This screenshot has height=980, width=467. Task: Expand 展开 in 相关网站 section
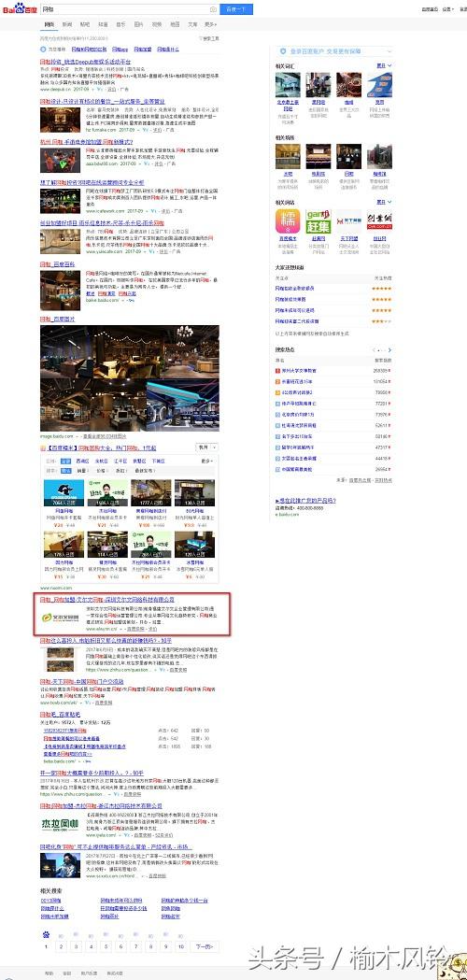click(x=383, y=202)
